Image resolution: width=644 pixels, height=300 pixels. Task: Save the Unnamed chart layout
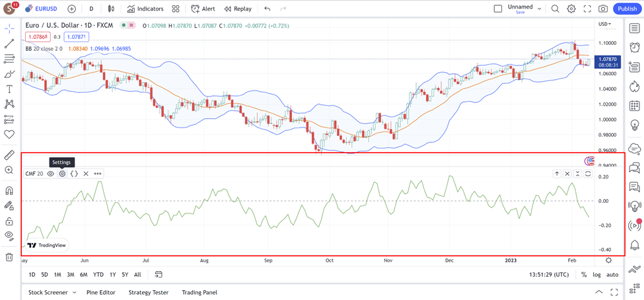(520, 13)
